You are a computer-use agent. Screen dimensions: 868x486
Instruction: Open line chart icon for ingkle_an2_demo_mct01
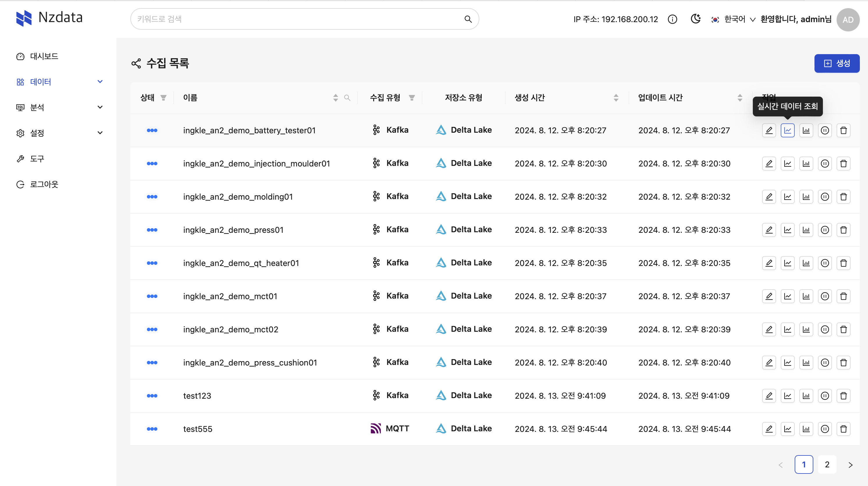tap(787, 296)
